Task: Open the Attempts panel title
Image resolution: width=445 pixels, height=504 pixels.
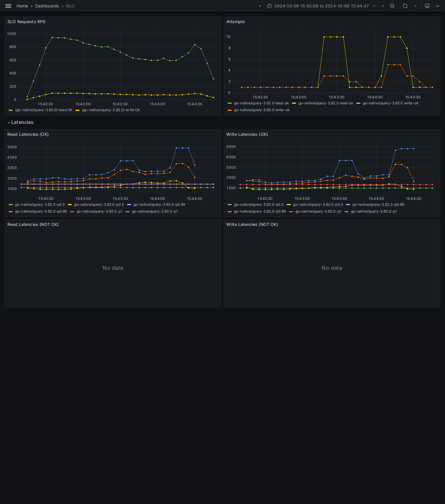Action: pos(236,22)
